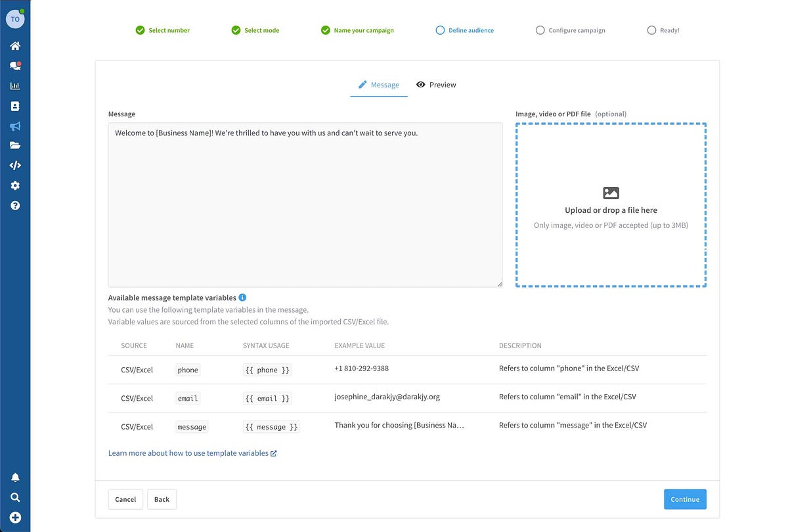Switch to the Preview tab
Viewport: 788px width, 532px height.
pyautogui.click(x=436, y=85)
